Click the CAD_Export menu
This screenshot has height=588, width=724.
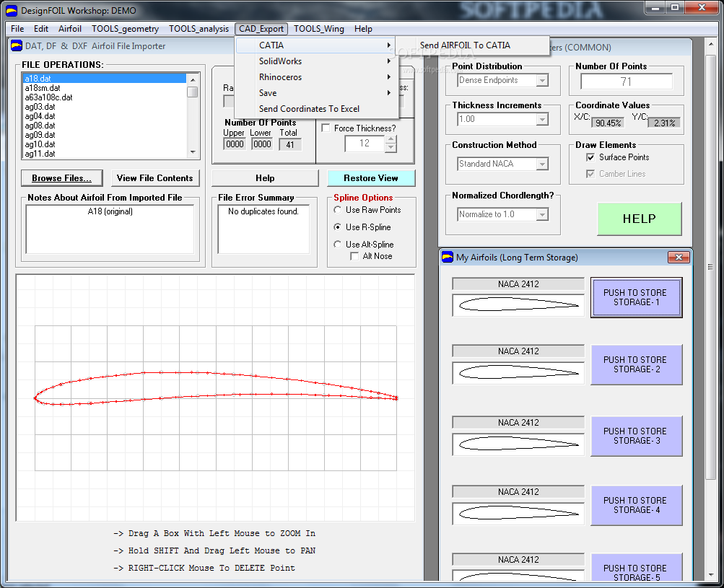261,29
